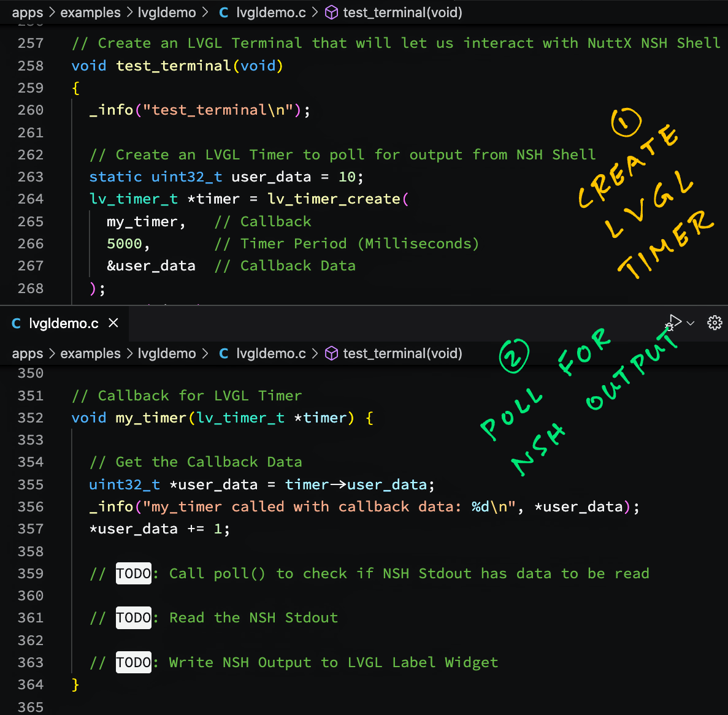Open the gear icon in editor toolbar

[x=715, y=323]
